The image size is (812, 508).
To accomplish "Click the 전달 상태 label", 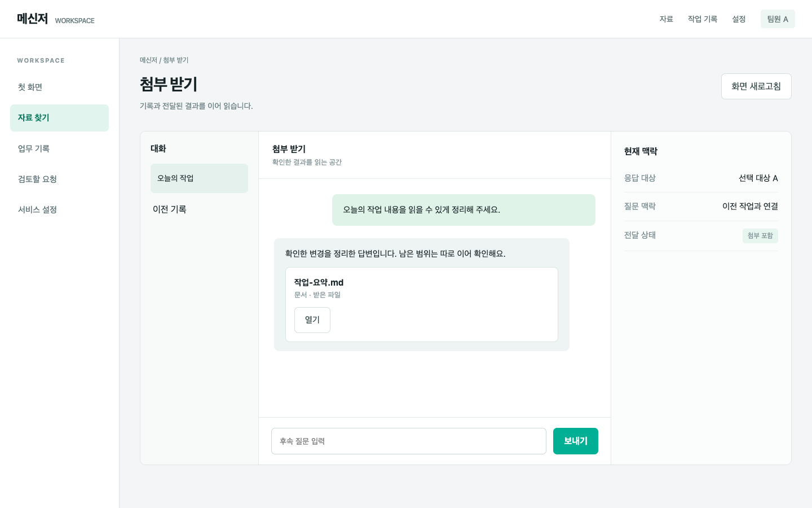I will pos(640,235).
